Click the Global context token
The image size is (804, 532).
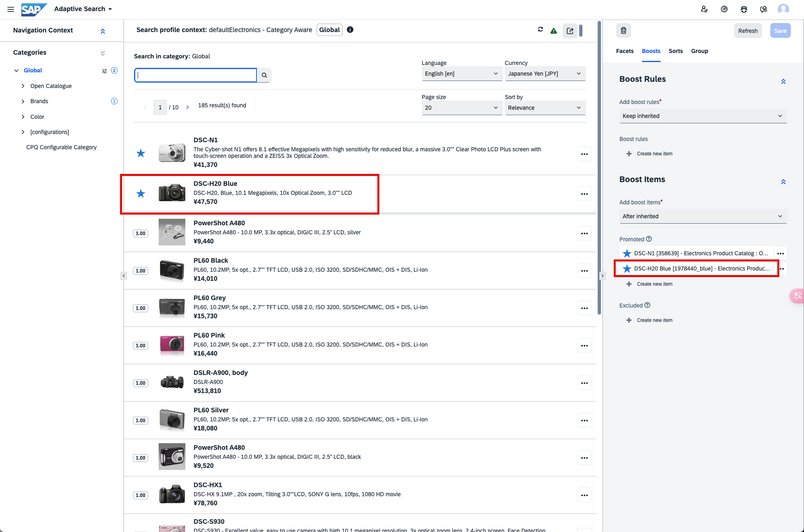coord(330,30)
